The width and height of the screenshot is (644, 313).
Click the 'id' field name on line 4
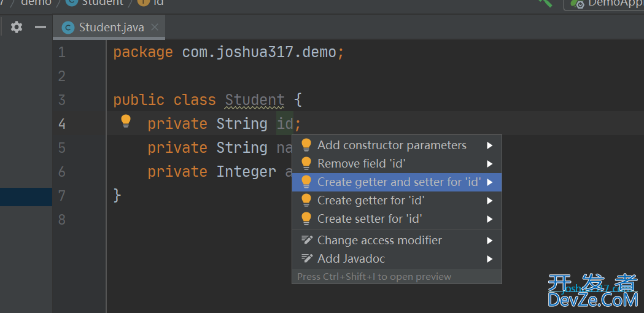285,123
